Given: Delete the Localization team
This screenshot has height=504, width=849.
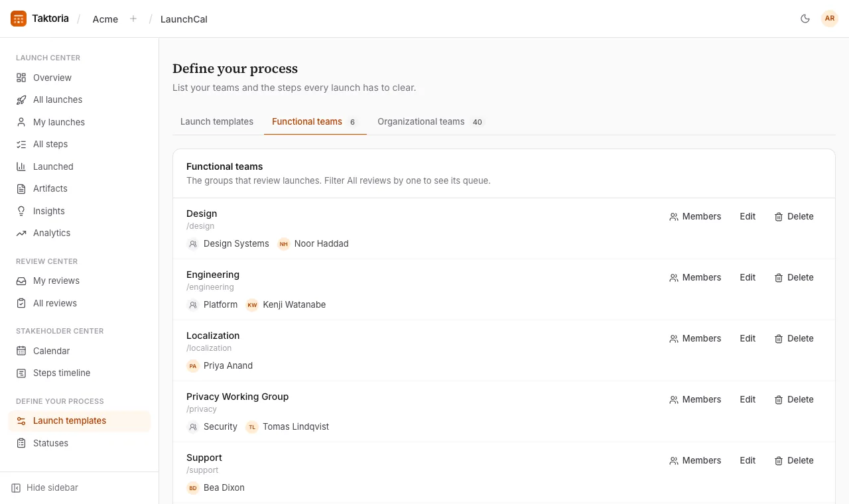Looking at the screenshot, I should 794,338.
